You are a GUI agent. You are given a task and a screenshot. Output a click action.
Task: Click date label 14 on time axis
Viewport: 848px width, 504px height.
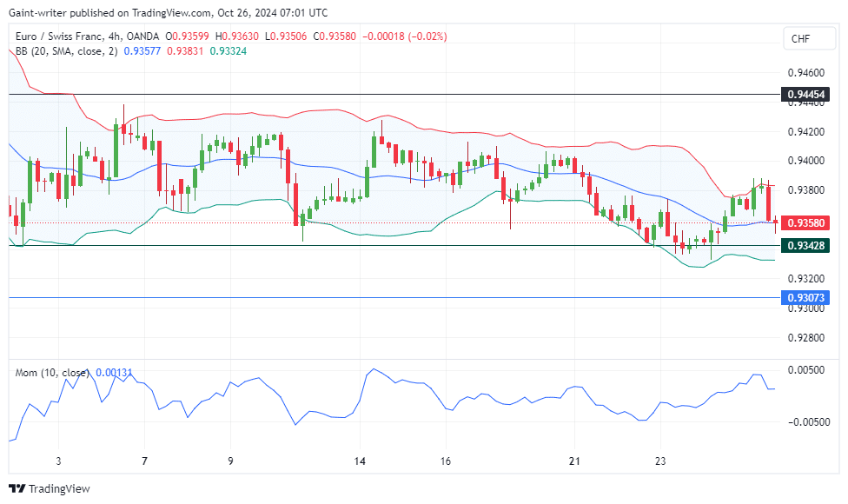(x=360, y=461)
